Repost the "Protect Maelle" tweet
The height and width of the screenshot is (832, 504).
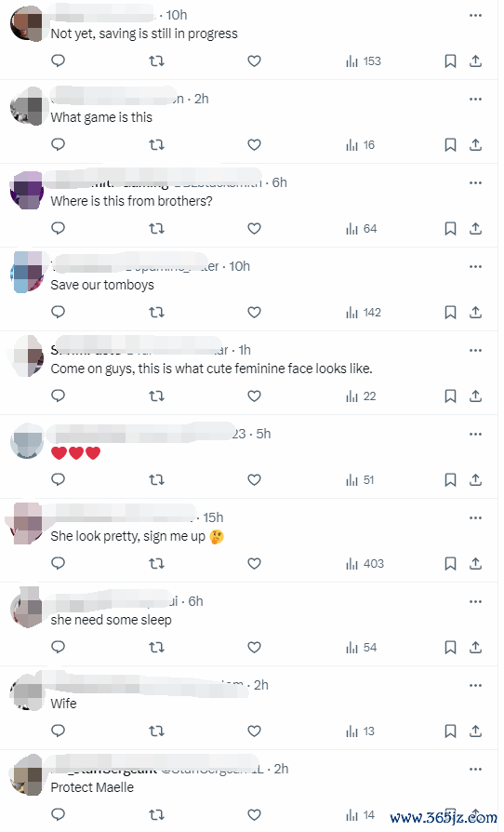pos(156,814)
